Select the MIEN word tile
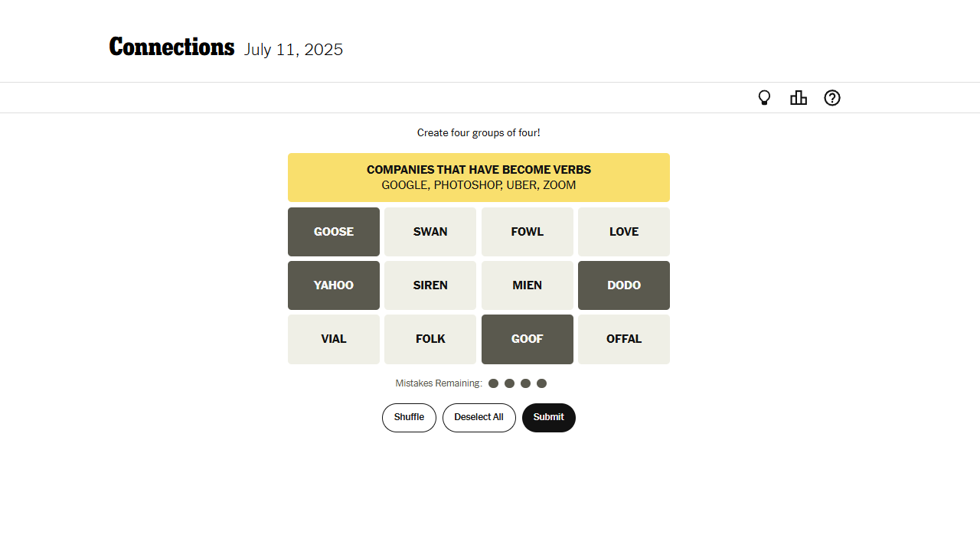980x551 pixels. 528,285
